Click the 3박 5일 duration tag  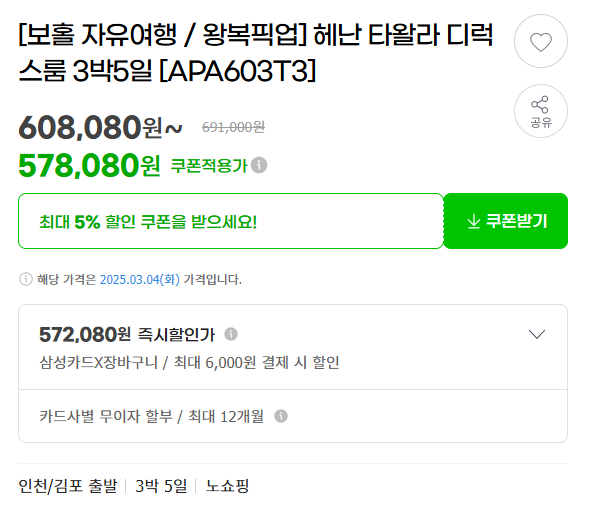coord(161,486)
